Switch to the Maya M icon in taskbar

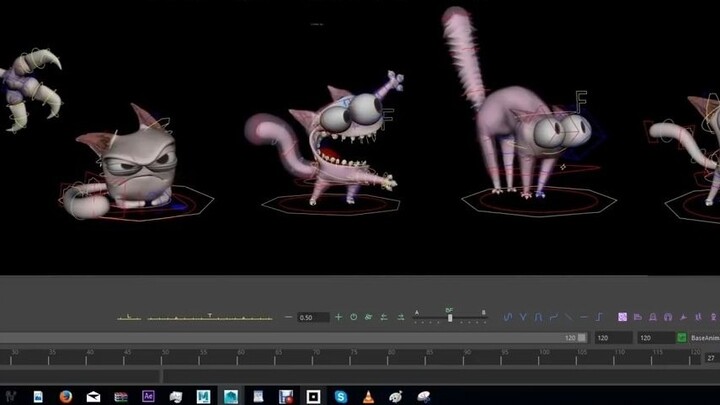click(x=203, y=396)
